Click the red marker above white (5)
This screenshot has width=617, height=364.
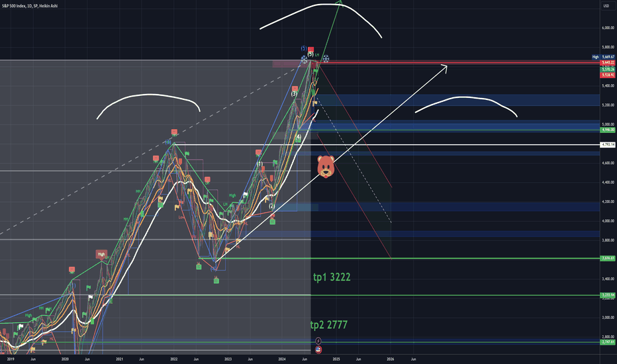click(x=311, y=49)
